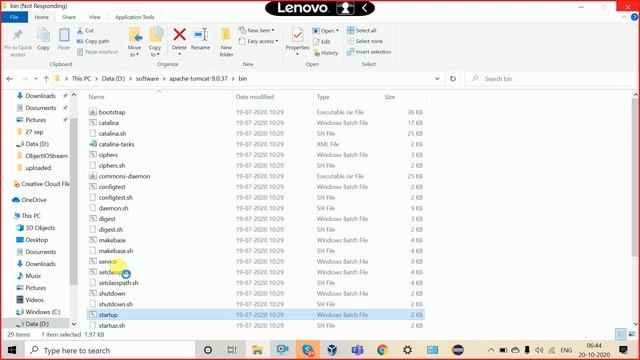Click 'software' in the address path
The image size is (640, 360).
(147, 78)
